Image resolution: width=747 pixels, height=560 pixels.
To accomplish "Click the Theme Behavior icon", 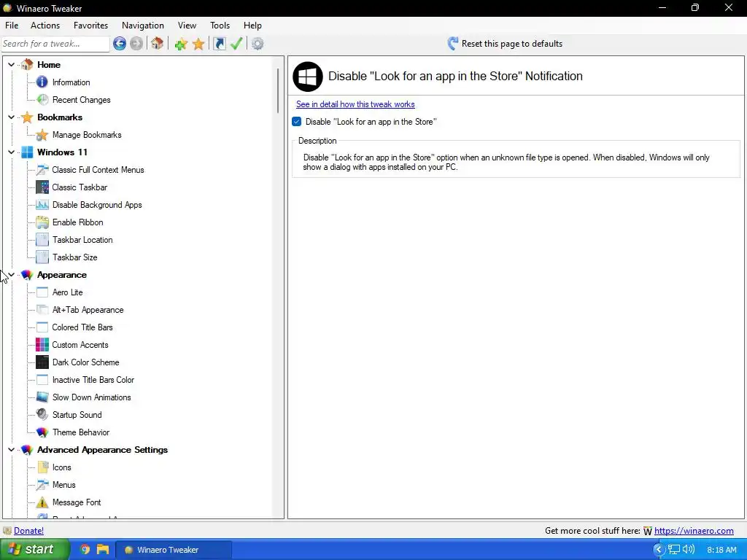I will pyautogui.click(x=42, y=432).
